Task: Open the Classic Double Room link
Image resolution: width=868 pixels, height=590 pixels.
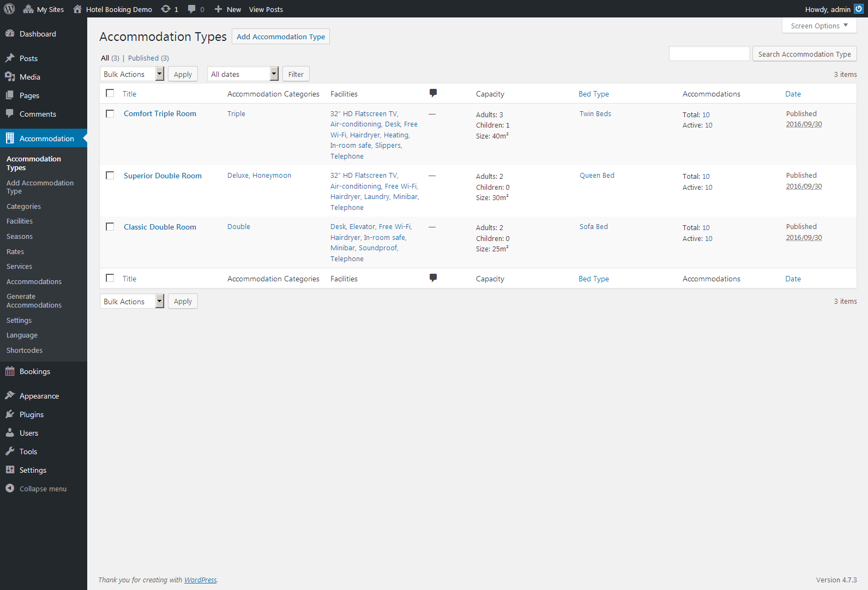Action: 160,227
